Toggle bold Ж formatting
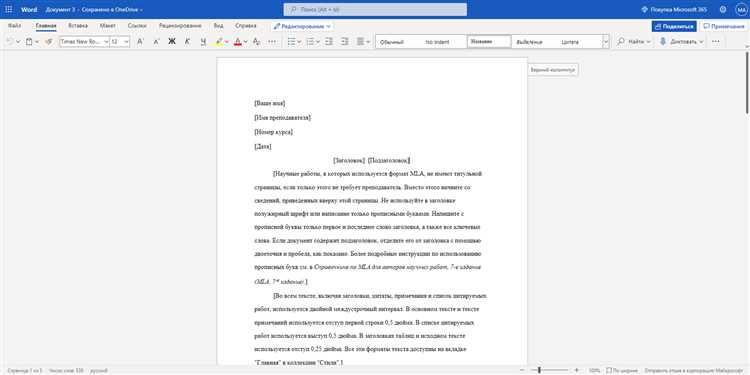Image resolution: width=750 pixels, height=375 pixels. tap(172, 42)
